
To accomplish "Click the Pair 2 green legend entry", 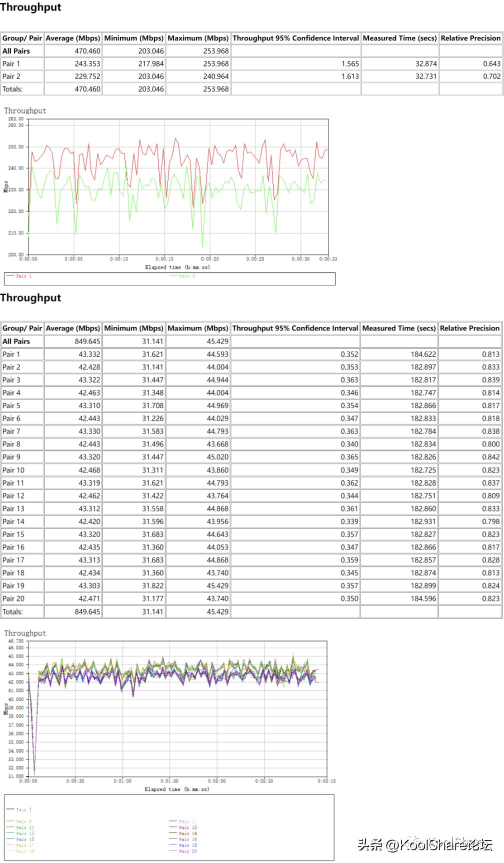I will [x=183, y=276].
